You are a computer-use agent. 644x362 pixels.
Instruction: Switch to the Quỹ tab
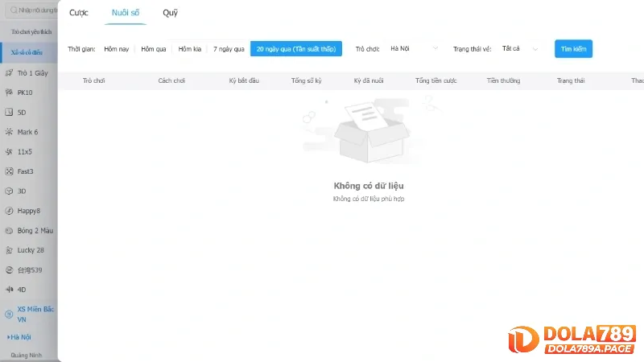coord(170,13)
